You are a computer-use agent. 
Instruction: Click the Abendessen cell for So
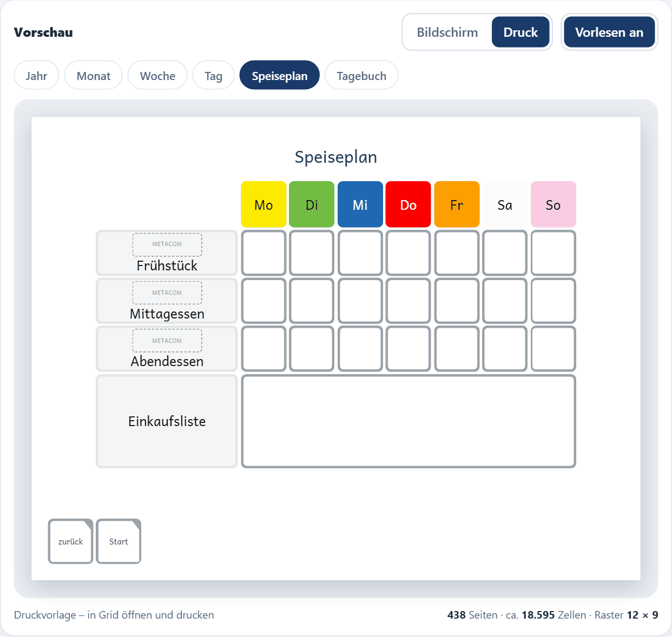click(x=553, y=349)
